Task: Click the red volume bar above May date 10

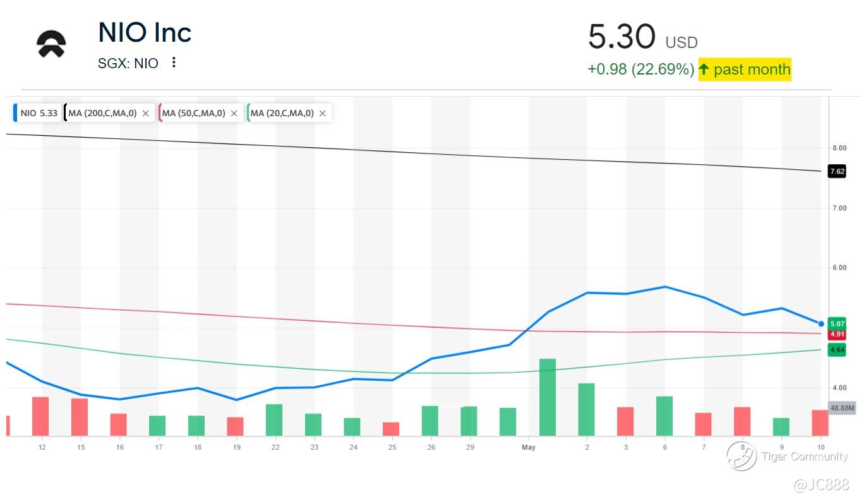Action: [x=820, y=423]
